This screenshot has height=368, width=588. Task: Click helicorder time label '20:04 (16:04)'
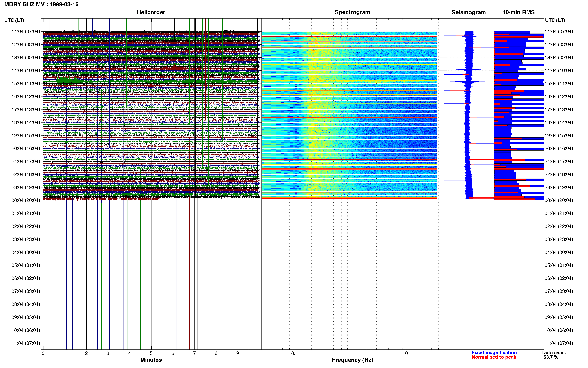(26, 148)
